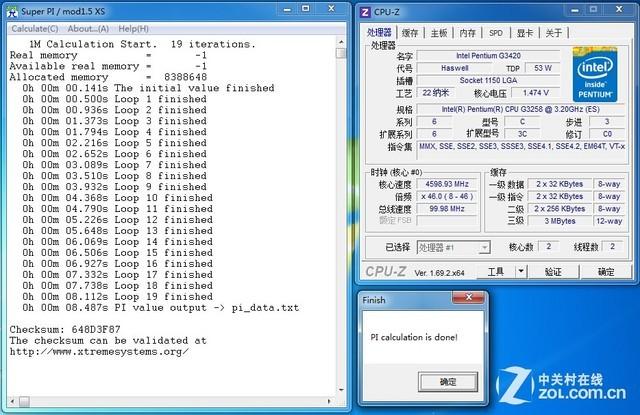
Task: Click the Super PI vertical scrollbar thumb
Action: pyautogui.click(x=341, y=53)
